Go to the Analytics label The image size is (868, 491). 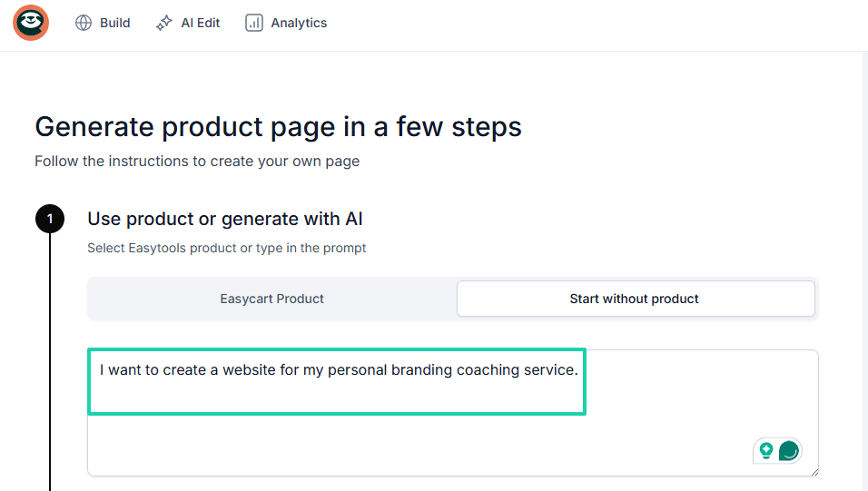coord(299,23)
